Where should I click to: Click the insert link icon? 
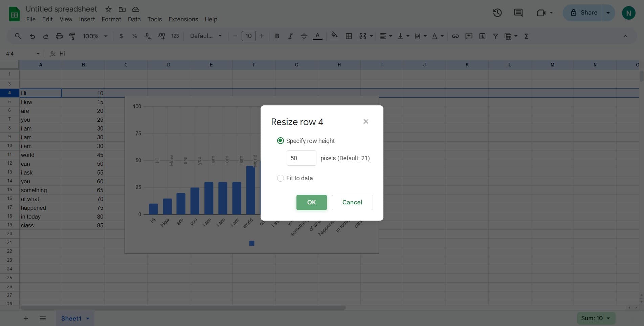[455, 36]
